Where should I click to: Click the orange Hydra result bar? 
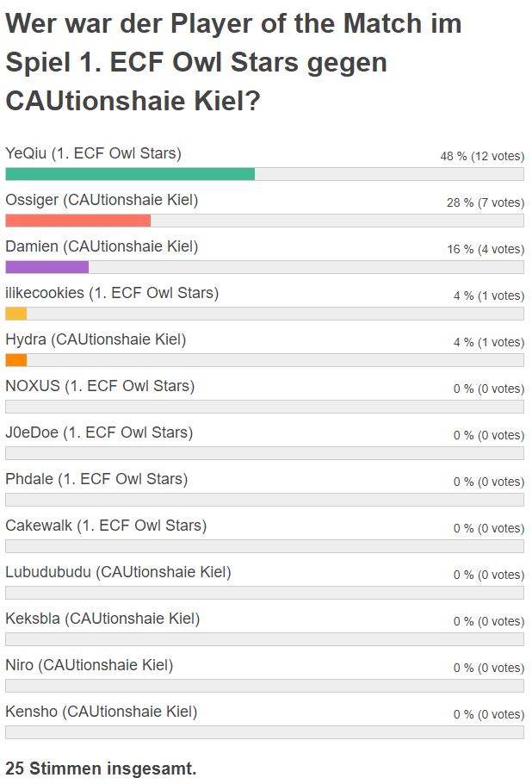(x=16, y=360)
